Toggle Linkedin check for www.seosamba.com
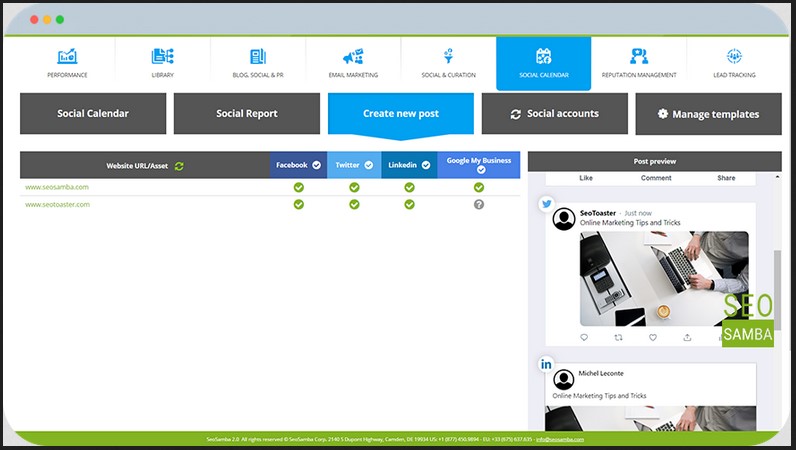Viewport: 796px width, 450px height. point(409,187)
